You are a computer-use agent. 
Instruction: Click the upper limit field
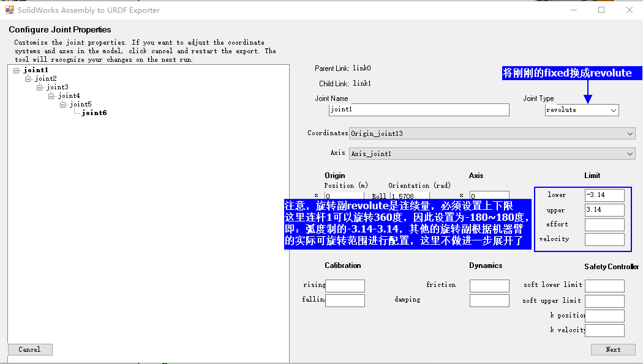tap(604, 210)
